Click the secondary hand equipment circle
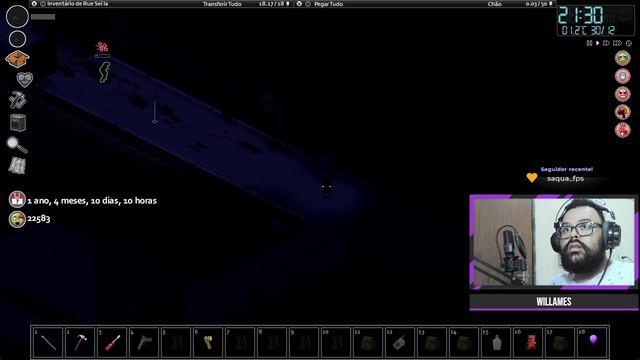The height and width of the screenshot is (360, 640). [17, 39]
